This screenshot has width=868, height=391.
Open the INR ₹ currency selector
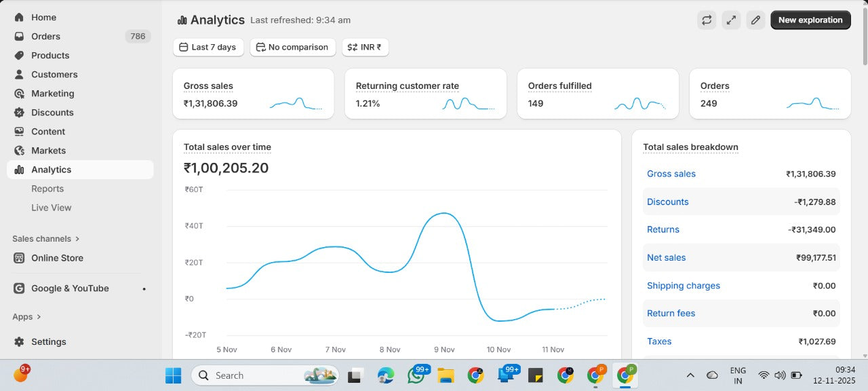(365, 48)
